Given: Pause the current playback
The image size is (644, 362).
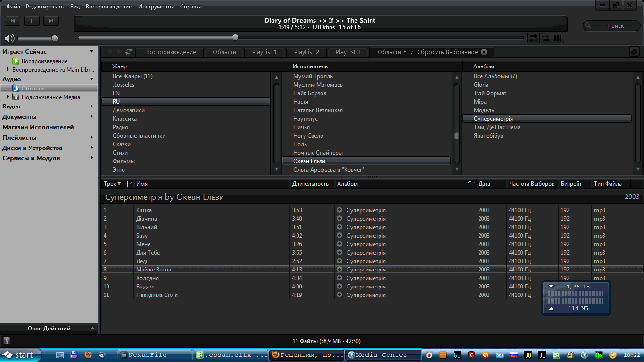Looking at the screenshot, I should click(32, 21).
